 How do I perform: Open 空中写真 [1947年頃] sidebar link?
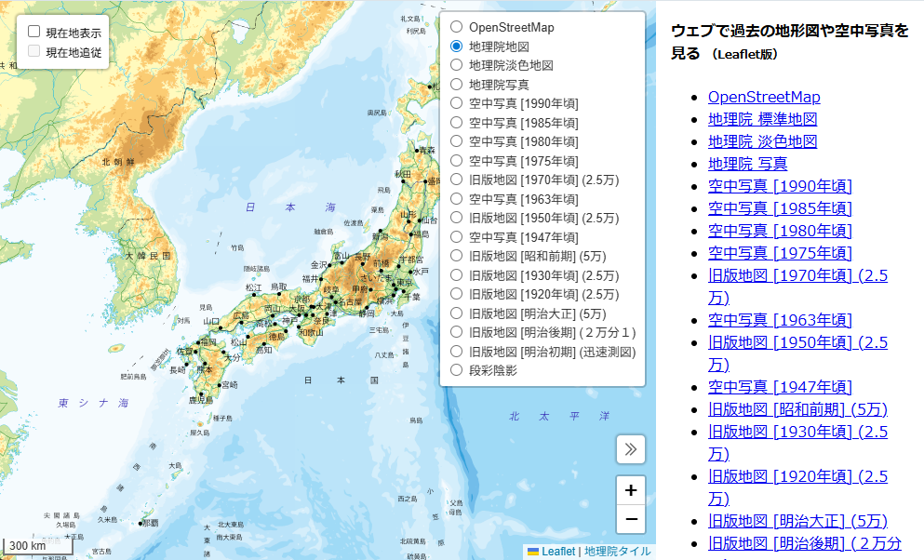tap(780, 387)
